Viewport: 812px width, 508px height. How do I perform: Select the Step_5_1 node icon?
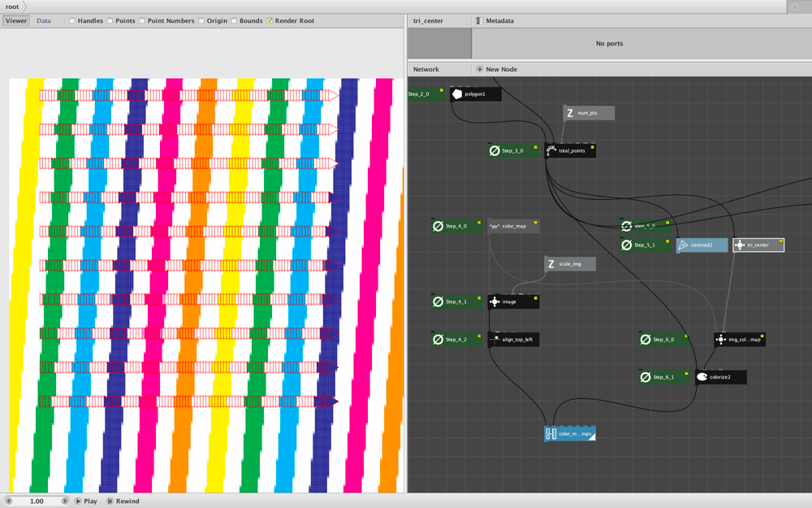coord(627,245)
